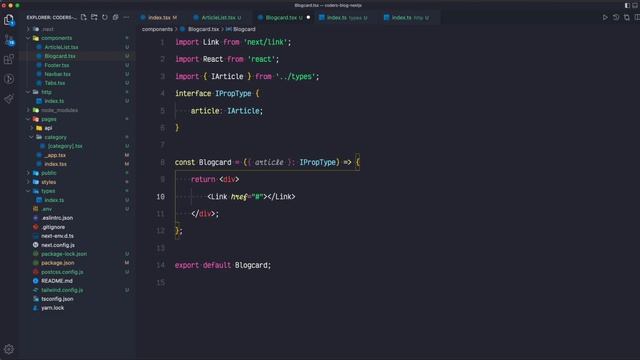Open the Manage gear settings
The width and height of the screenshot is (640, 360).
(9, 349)
